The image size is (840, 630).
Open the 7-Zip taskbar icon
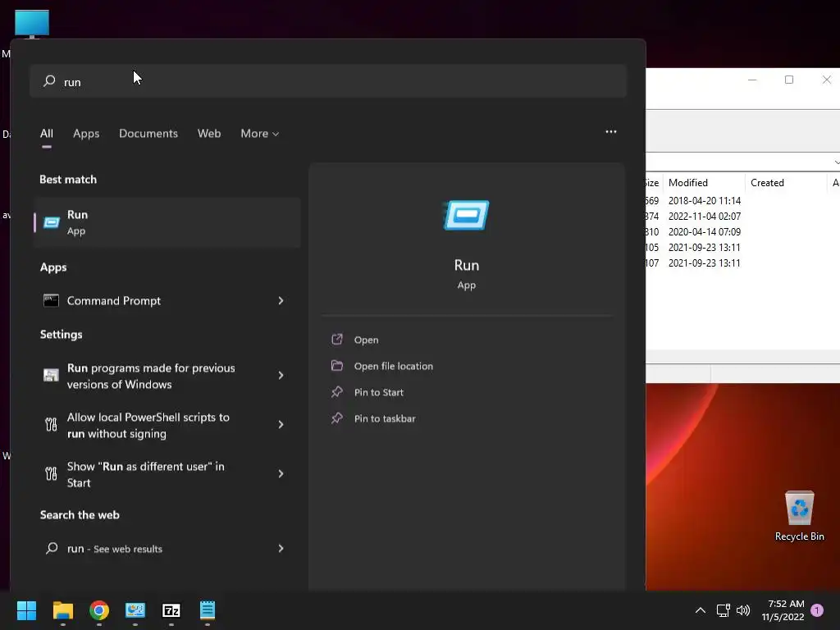click(x=171, y=610)
